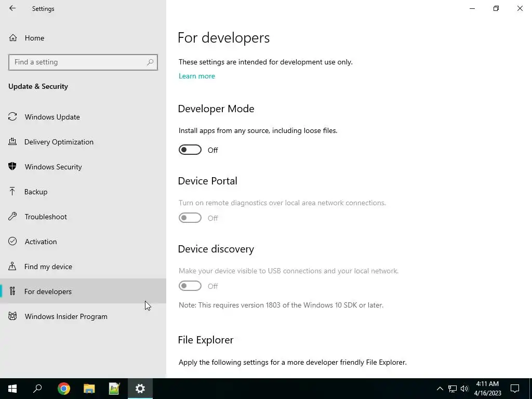Click the 'Install apps from any source' description
This screenshot has width=532, height=399.
coord(258,130)
